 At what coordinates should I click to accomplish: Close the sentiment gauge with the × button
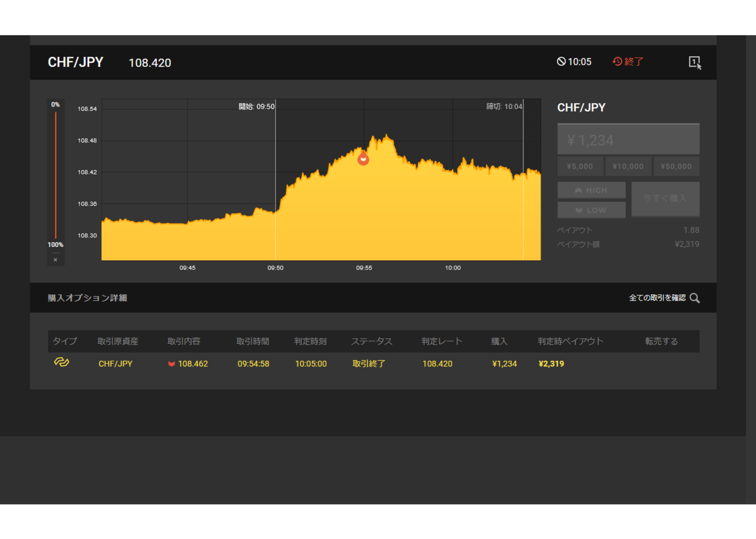[x=55, y=259]
